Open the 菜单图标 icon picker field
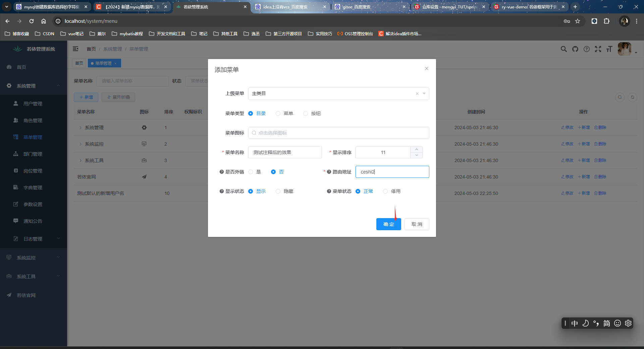Image resolution: width=644 pixels, height=349 pixels. [339, 133]
